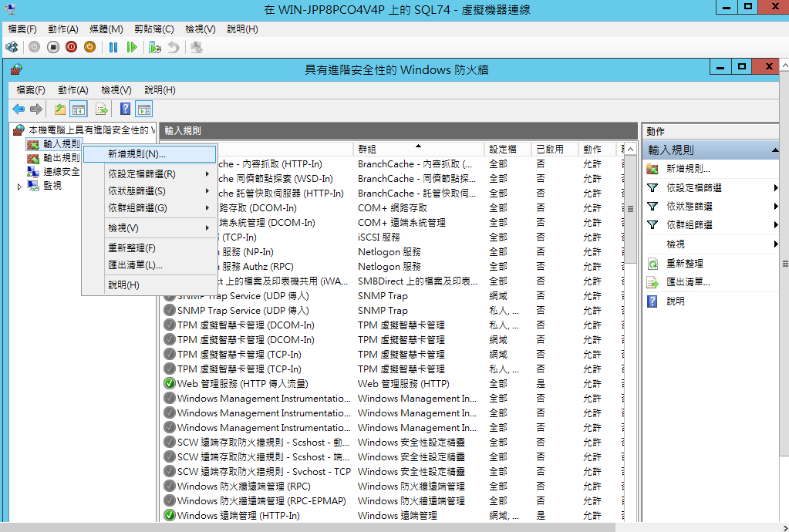
Task: Sort rules by the 群組 column header
Action: (419, 150)
